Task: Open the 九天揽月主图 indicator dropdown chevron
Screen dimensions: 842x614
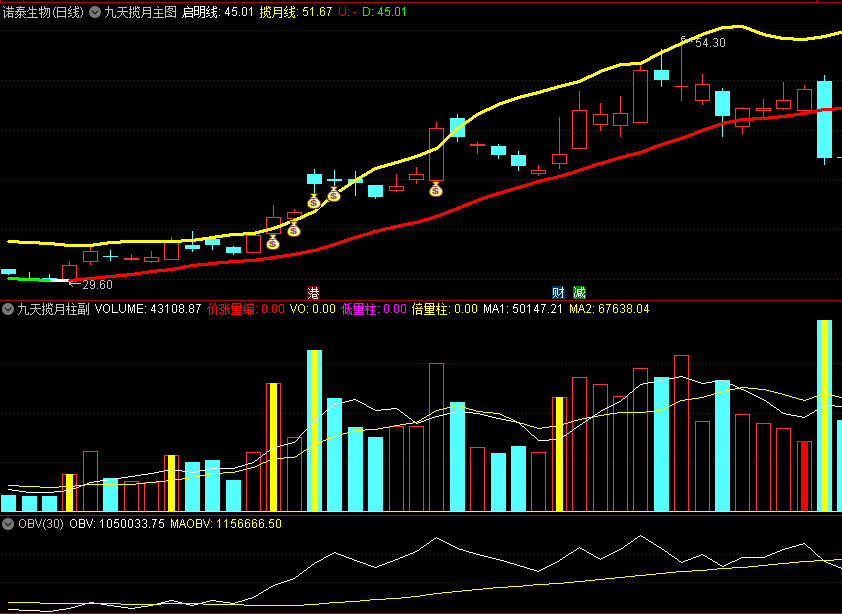Action: pyautogui.click(x=95, y=12)
